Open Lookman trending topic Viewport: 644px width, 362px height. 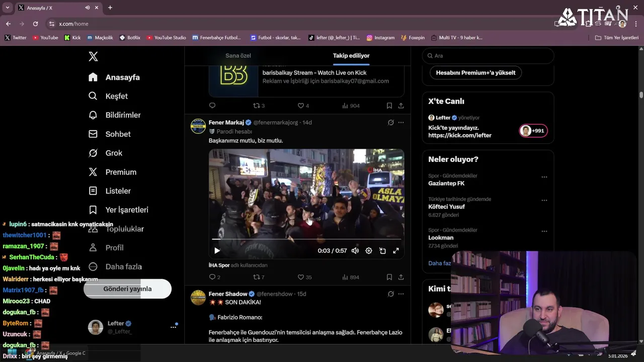(441, 238)
